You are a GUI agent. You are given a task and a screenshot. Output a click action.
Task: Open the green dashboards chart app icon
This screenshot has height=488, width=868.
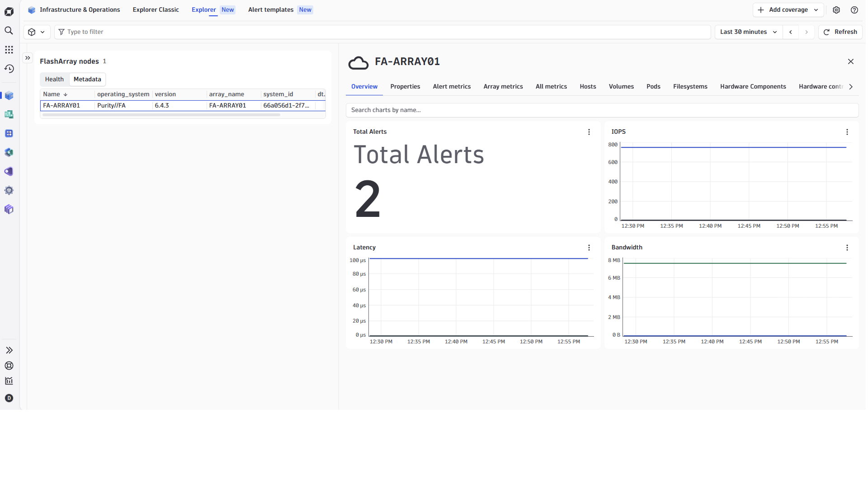click(9, 115)
